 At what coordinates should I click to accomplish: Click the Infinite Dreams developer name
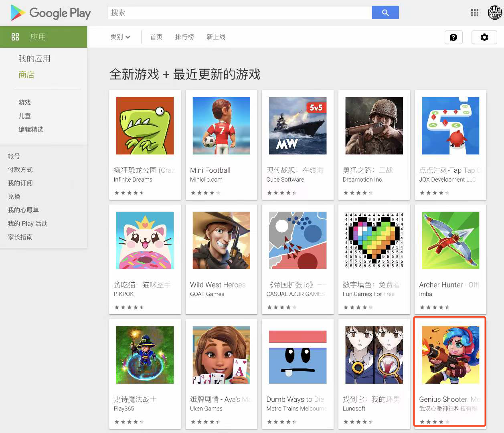click(x=133, y=180)
